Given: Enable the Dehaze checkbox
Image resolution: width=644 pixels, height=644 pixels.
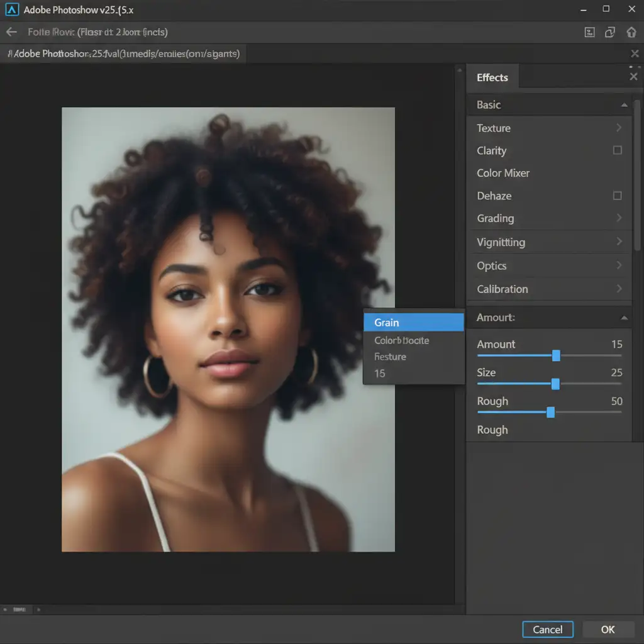Looking at the screenshot, I should [x=617, y=196].
